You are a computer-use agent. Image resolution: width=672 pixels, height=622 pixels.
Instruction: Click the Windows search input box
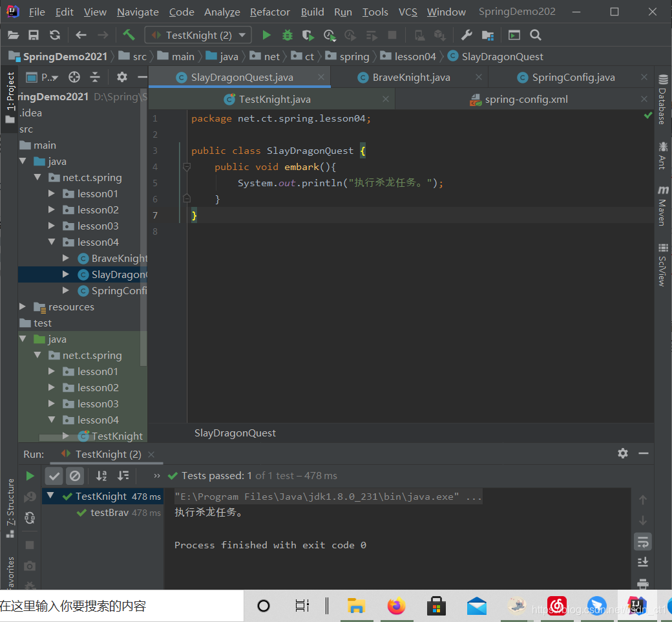(121, 606)
